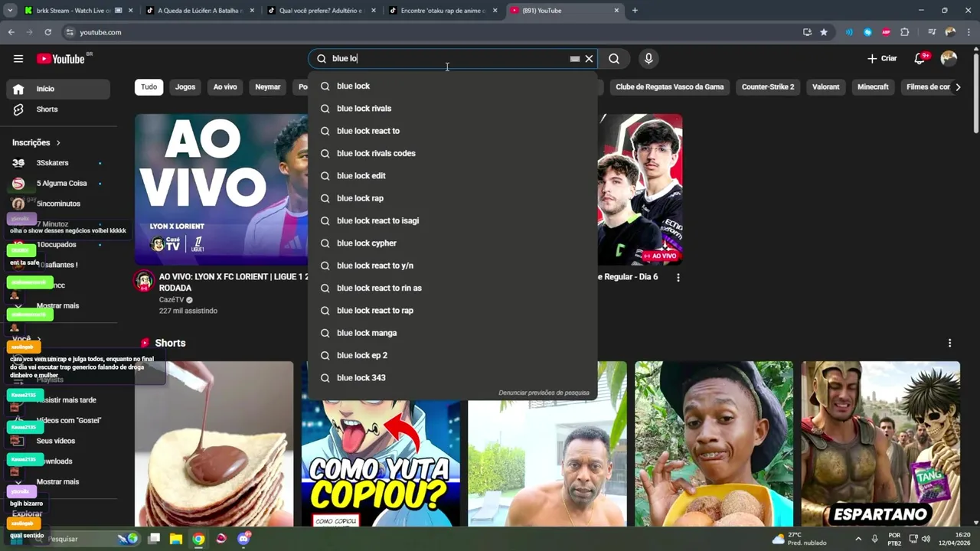
Task: Focus the search field containing "blue lo"
Action: [448, 59]
